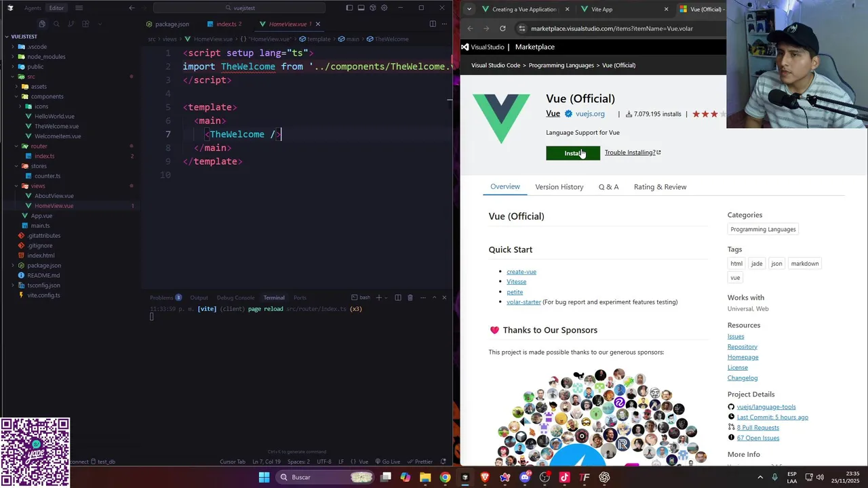Click Ln 7, Col 19 in status bar
Screen dimensions: 868x488
(267, 462)
